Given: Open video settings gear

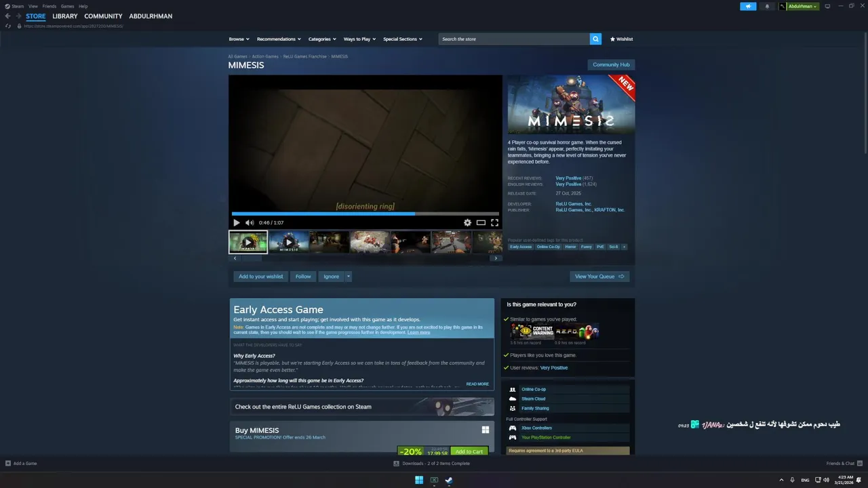Looking at the screenshot, I should tap(467, 222).
